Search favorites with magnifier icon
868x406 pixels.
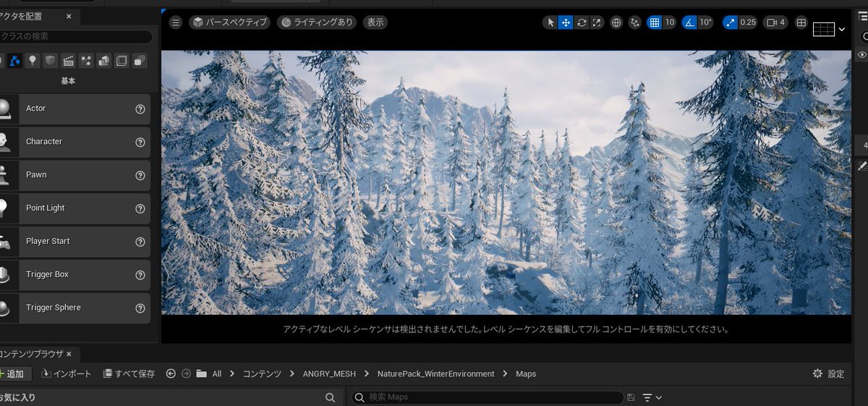(330, 397)
